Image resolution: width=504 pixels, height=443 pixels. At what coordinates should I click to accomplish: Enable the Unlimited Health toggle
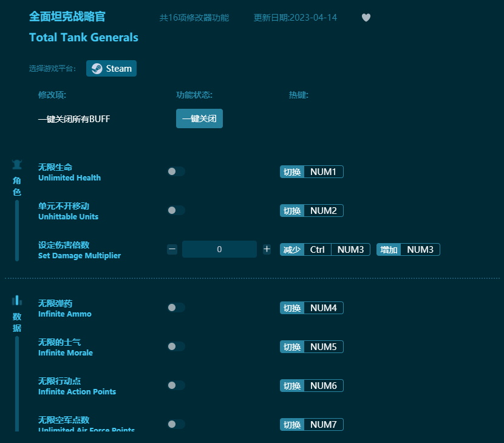(x=176, y=171)
